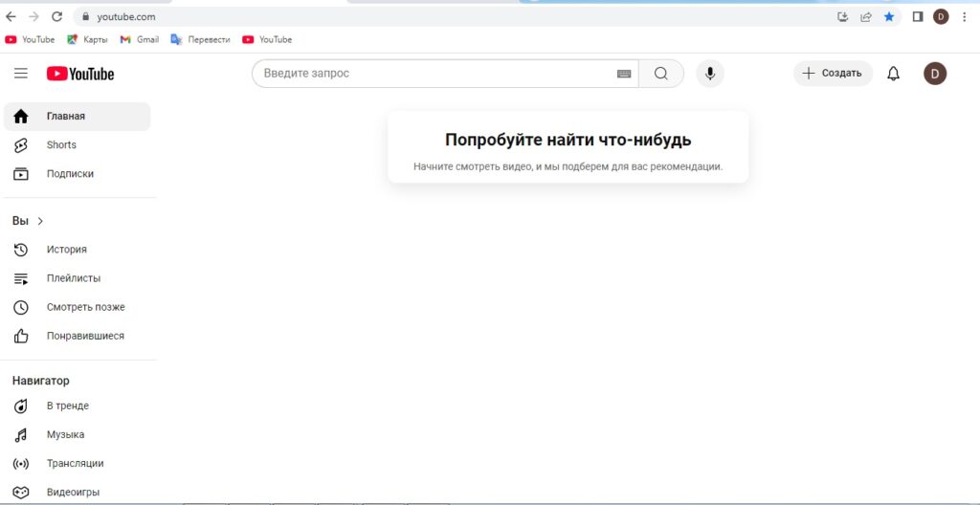Open the account avatar menu
Screen dimensions: 980x505
pos(935,74)
